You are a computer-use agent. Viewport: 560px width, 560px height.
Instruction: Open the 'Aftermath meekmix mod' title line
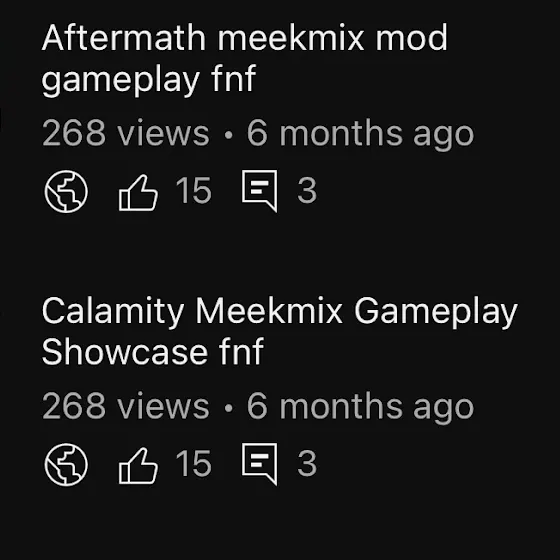(x=245, y=38)
